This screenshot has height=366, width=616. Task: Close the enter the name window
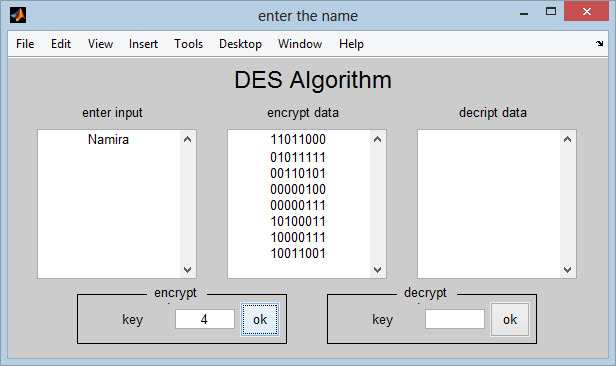click(x=586, y=11)
